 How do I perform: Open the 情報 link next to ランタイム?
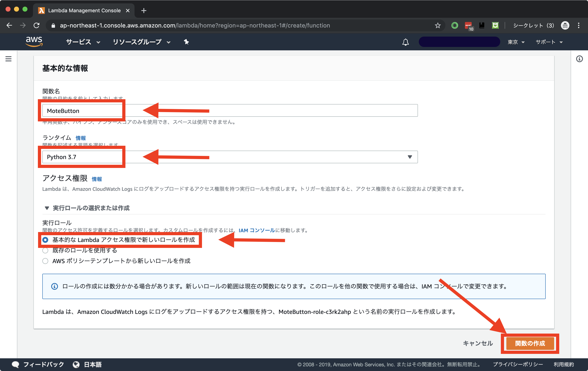click(x=81, y=138)
